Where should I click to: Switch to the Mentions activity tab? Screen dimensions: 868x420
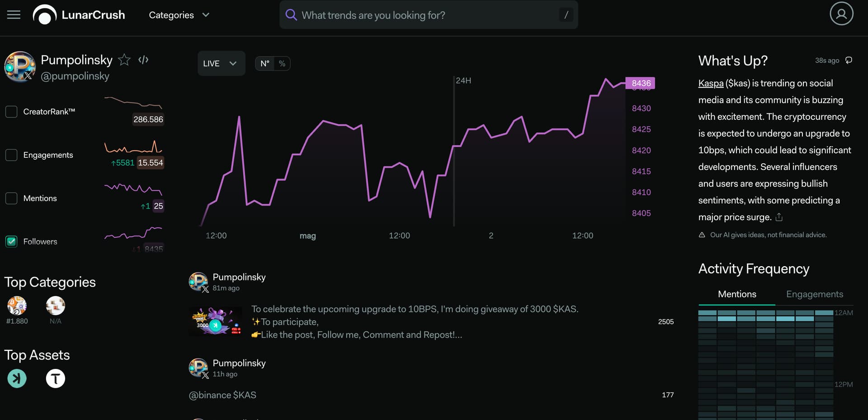[x=737, y=294]
